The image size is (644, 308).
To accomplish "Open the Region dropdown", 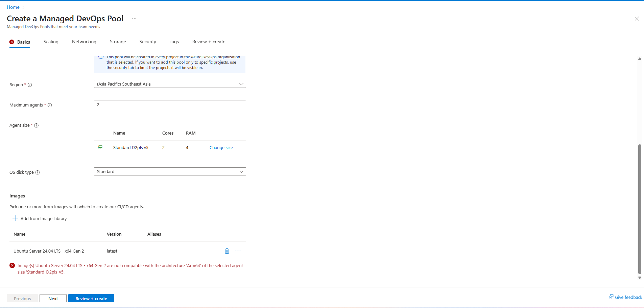I will click(170, 84).
